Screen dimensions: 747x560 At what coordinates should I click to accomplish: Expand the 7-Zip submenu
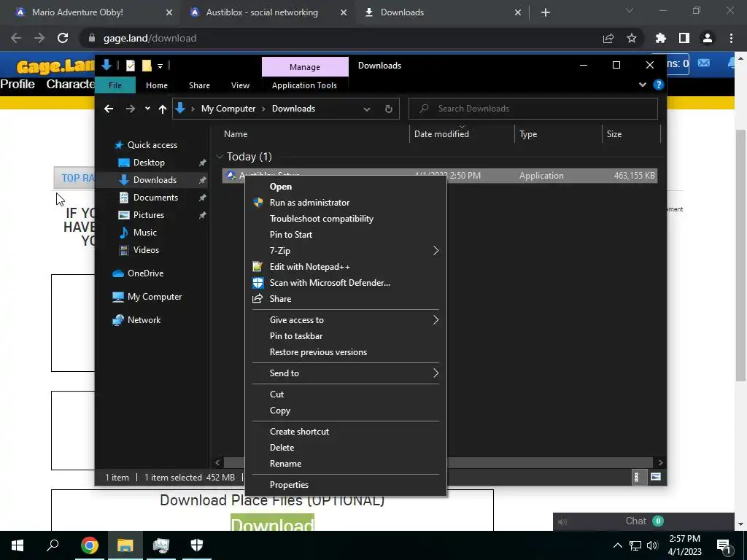click(x=345, y=251)
